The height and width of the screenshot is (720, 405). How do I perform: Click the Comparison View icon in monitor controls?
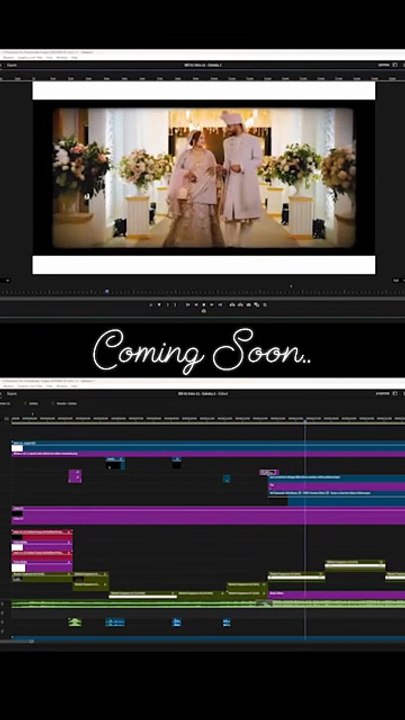(256, 304)
